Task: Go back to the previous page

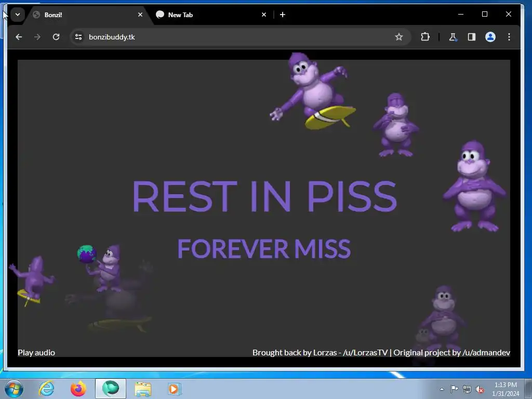Action: [19, 37]
